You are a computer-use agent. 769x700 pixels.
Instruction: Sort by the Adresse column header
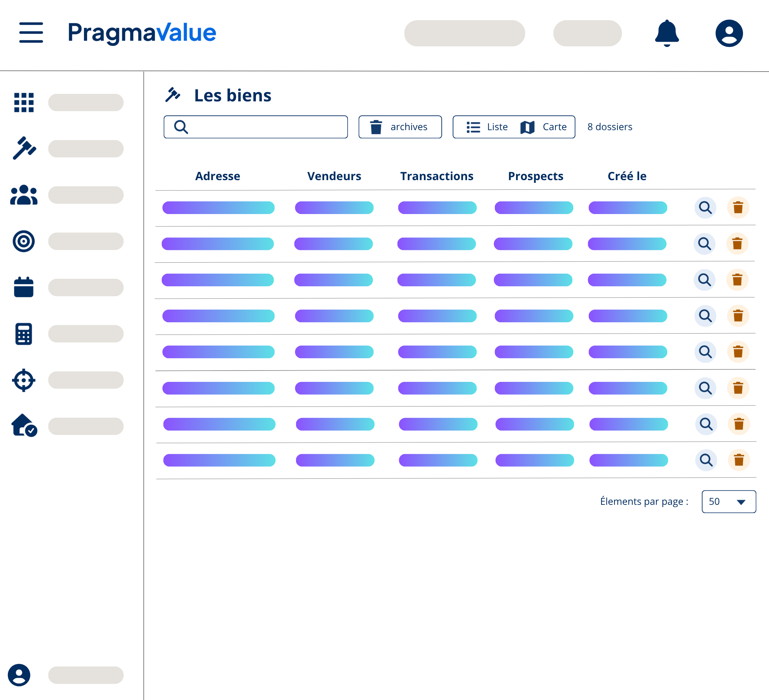point(217,176)
